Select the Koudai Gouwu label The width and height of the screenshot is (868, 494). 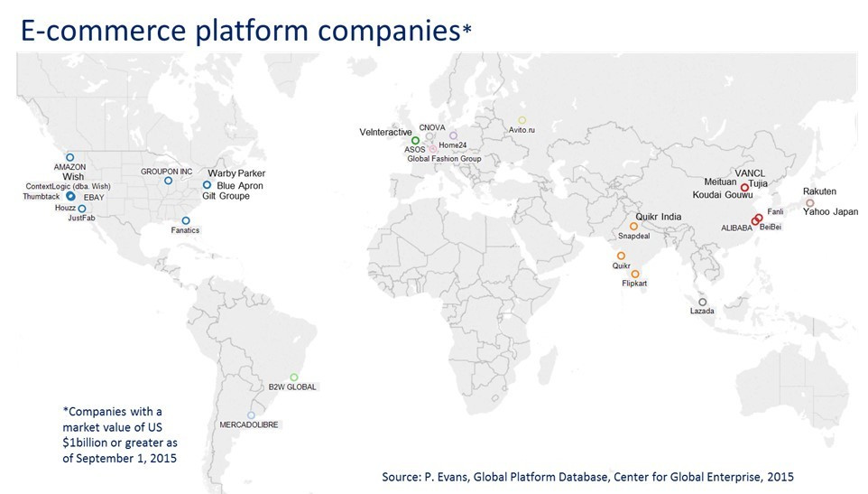(x=723, y=195)
